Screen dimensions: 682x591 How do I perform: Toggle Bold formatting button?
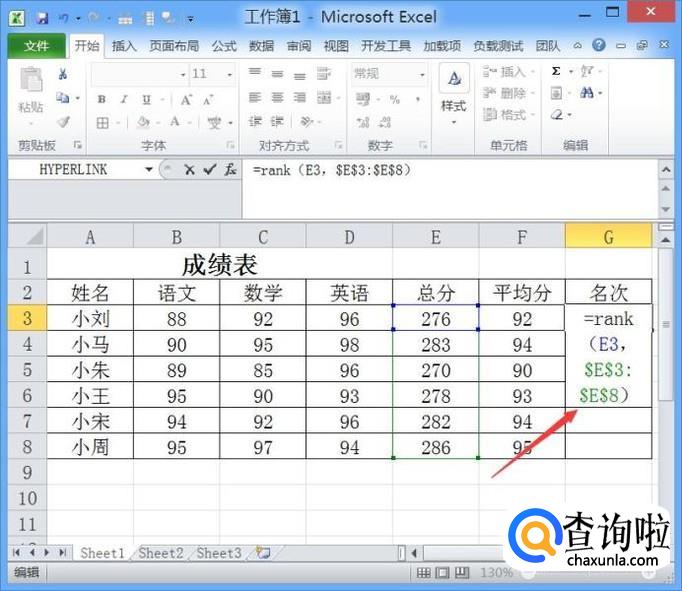[102, 100]
